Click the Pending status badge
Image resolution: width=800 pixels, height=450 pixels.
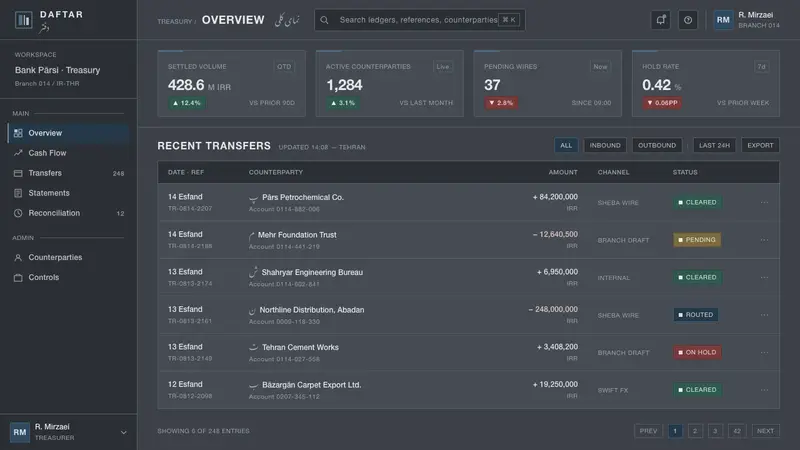[697, 240]
